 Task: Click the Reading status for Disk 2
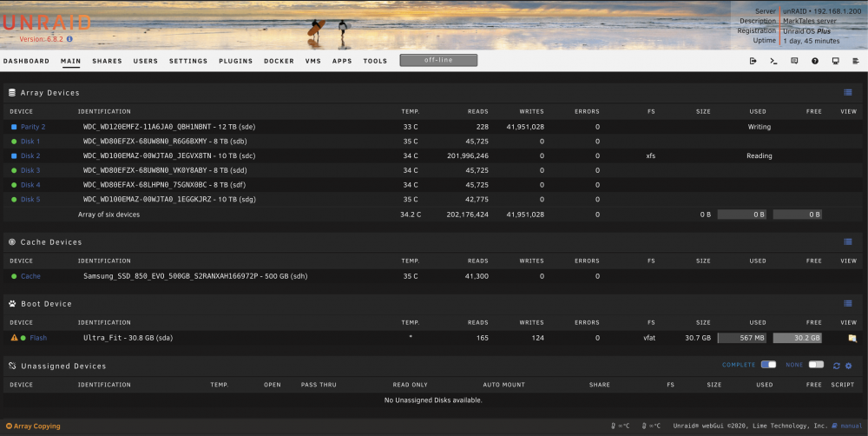tap(759, 155)
